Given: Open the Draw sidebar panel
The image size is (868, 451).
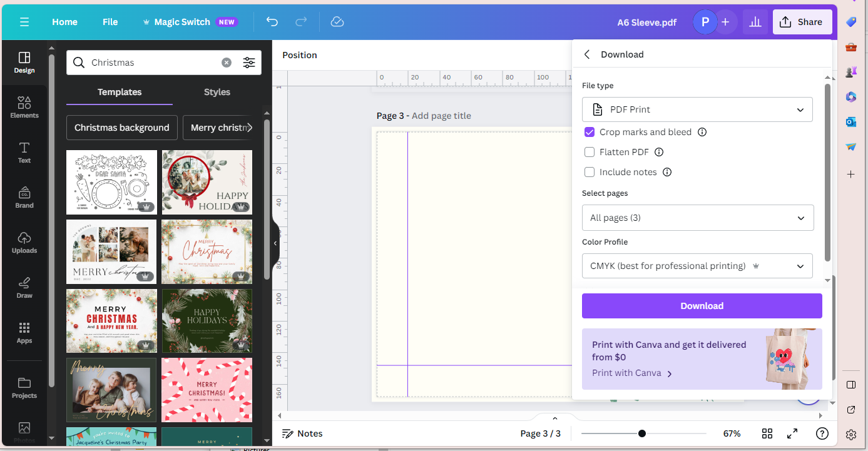Looking at the screenshot, I should click(x=24, y=288).
